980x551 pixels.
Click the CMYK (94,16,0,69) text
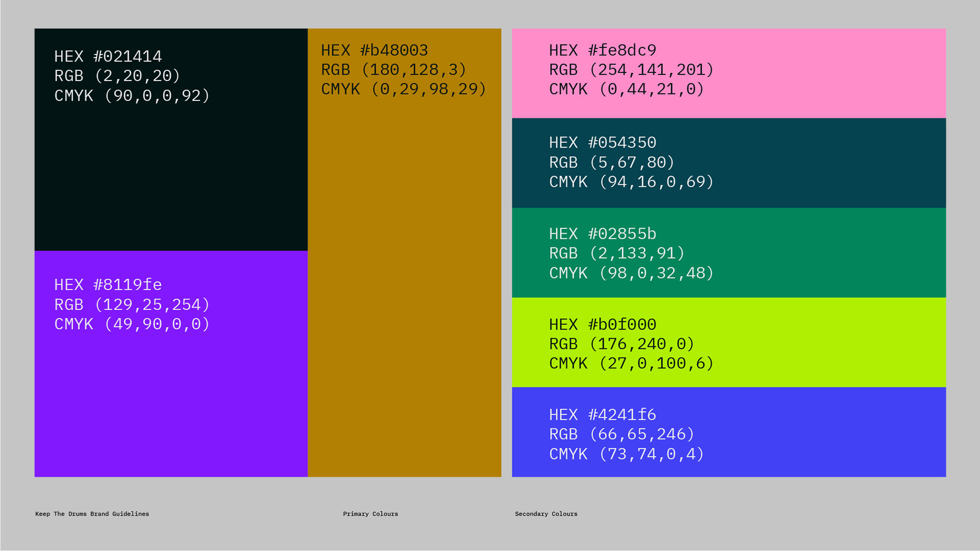631,182
